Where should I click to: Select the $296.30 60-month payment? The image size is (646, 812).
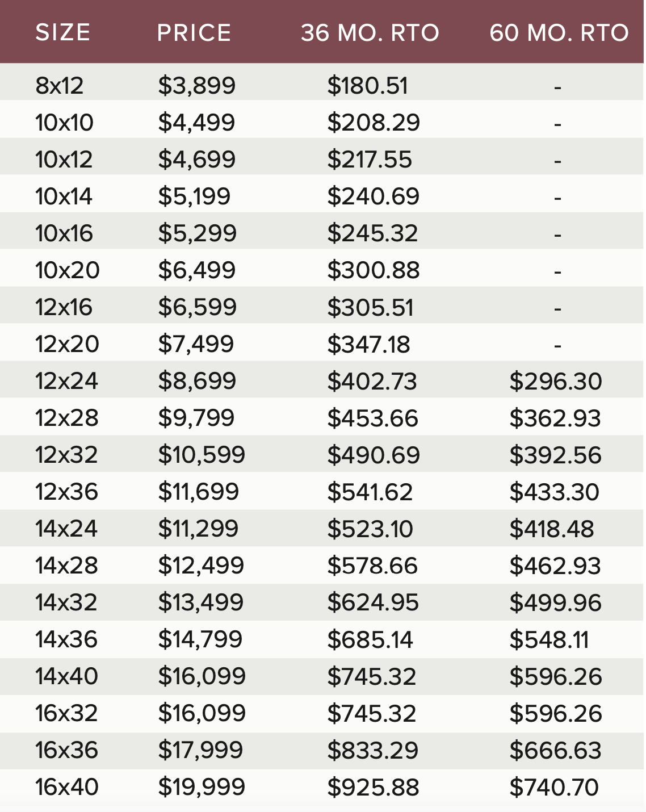pyautogui.click(x=556, y=381)
